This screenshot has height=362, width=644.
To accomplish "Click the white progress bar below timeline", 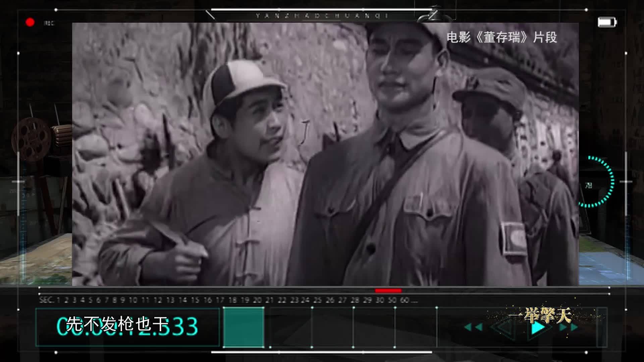I will click(x=321, y=352).
